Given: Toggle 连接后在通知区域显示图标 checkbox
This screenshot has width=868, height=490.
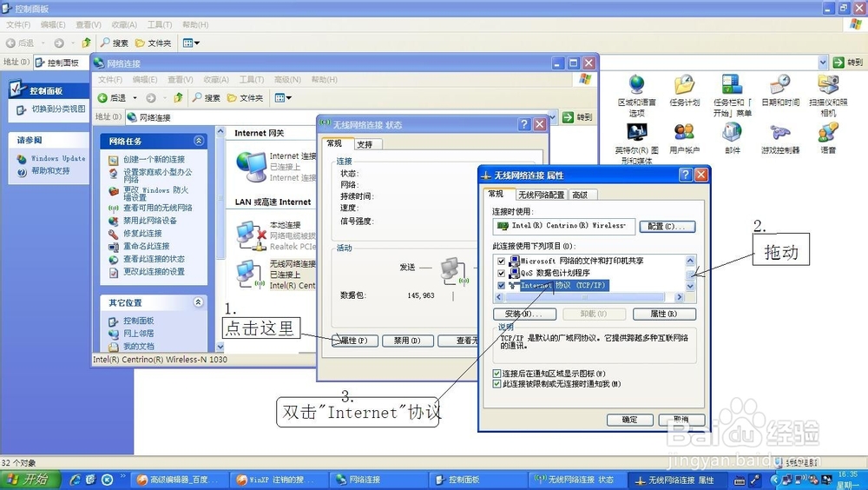Looking at the screenshot, I should [496, 374].
